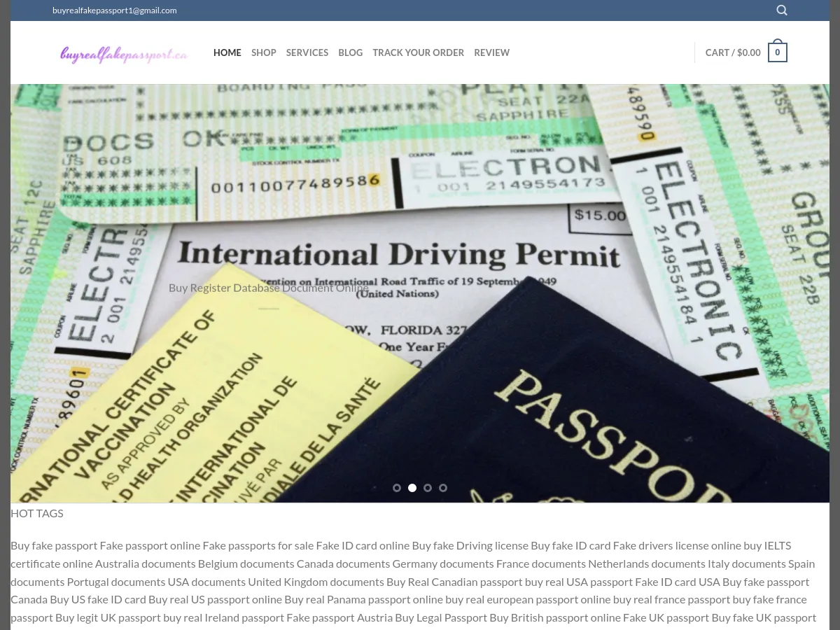Go to the REVIEW page
Viewport: 840px width, 630px height.
pyautogui.click(x=492, y=52)
